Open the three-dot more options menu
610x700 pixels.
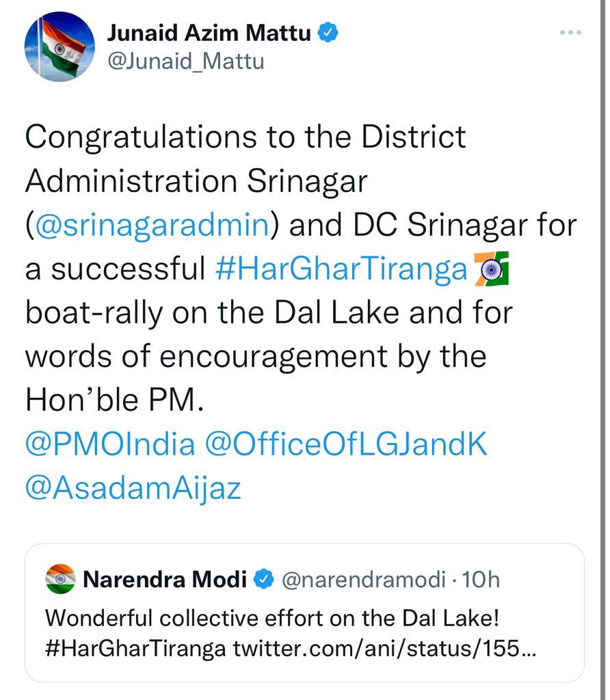coord(570,33)
